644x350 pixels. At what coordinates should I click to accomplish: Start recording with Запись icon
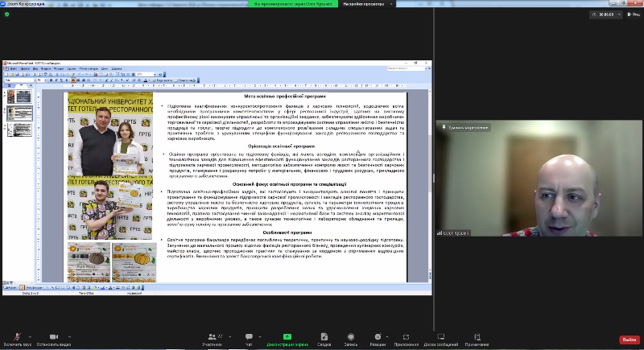351,337
